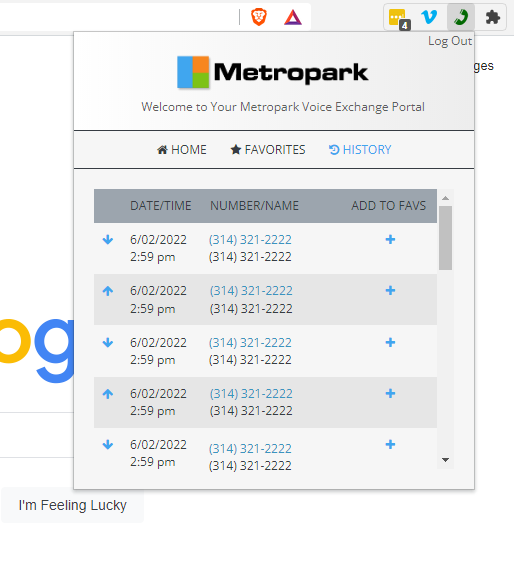
Task: Dial blue number link in third history row
Action: tap(250, 343)
